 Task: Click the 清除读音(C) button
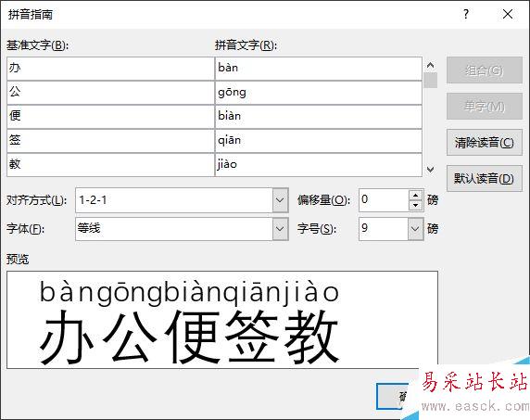tap(484, 143)
